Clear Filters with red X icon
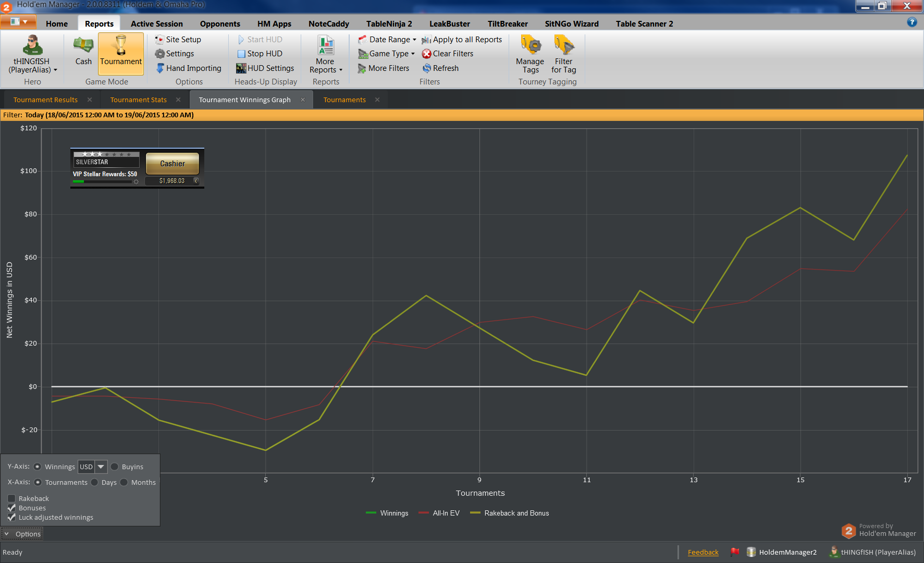This screenshot has width=924, height=563. point(448,54)
